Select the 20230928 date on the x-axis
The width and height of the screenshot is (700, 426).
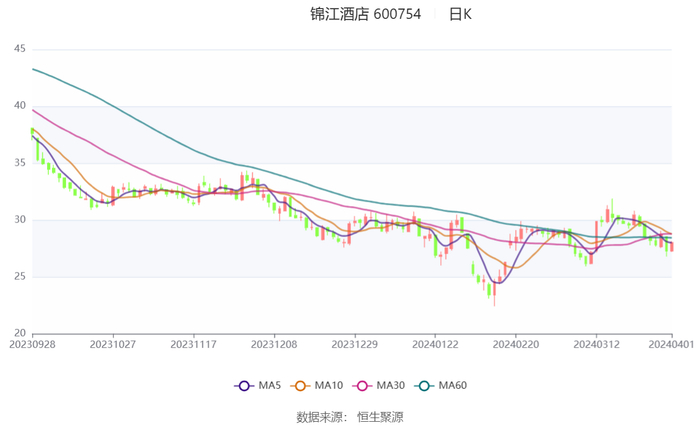(x=33, y=343)
